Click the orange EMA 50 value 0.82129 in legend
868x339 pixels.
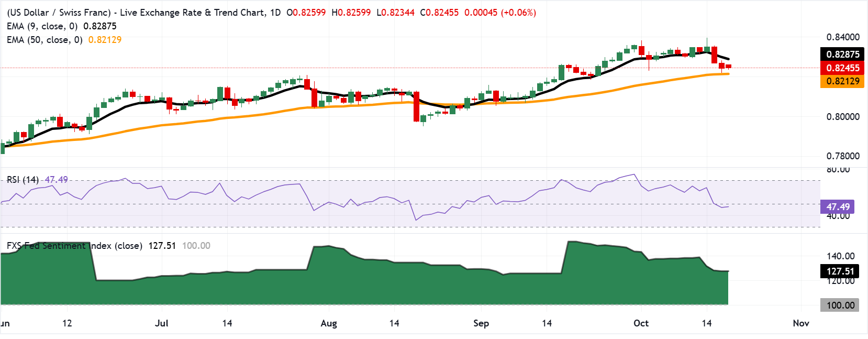pyautogui.click(x=105, y=40)
